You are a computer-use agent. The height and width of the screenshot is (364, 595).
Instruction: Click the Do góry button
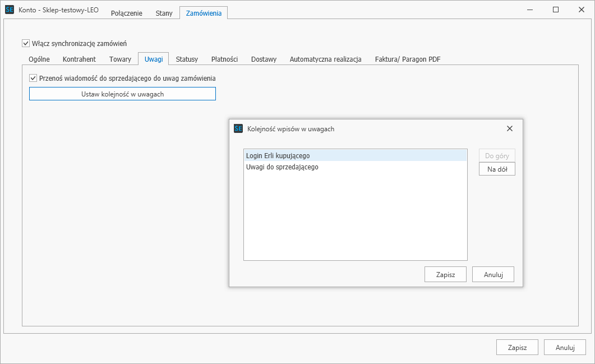(x=497, y=155)
